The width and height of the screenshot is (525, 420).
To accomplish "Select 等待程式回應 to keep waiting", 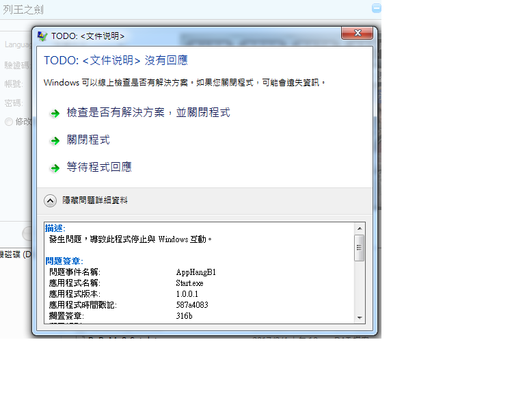I will coord(99,167).
